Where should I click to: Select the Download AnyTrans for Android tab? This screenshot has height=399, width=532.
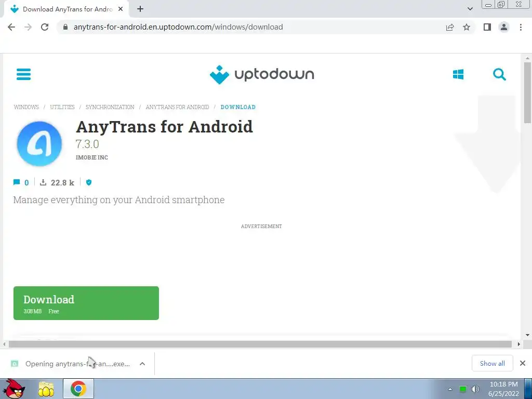[x=66, y=9]
